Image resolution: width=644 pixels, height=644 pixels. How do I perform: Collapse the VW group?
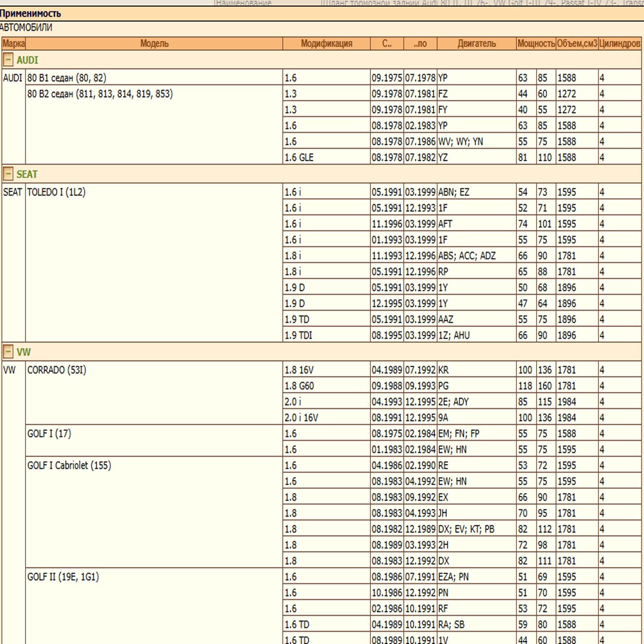pos(8,352)
